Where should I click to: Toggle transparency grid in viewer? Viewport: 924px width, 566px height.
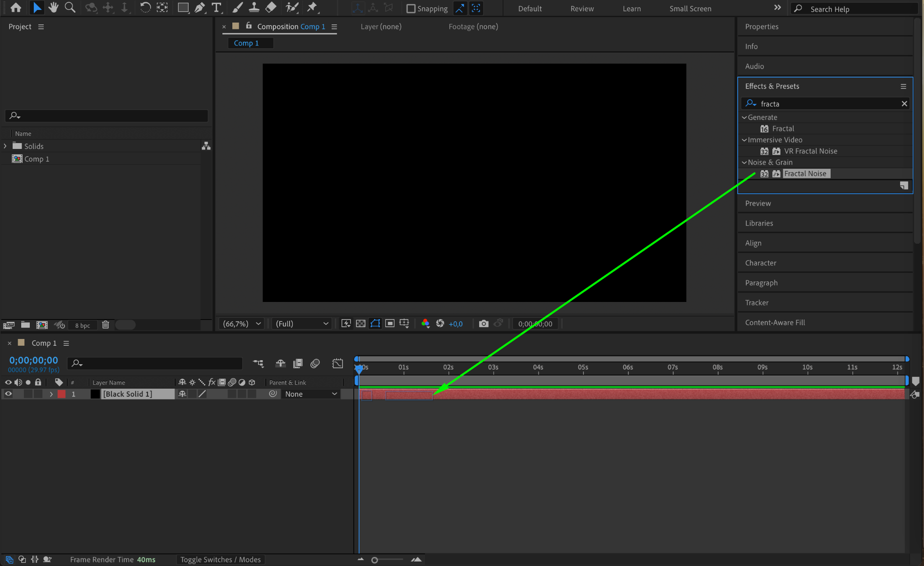(360, 324)
